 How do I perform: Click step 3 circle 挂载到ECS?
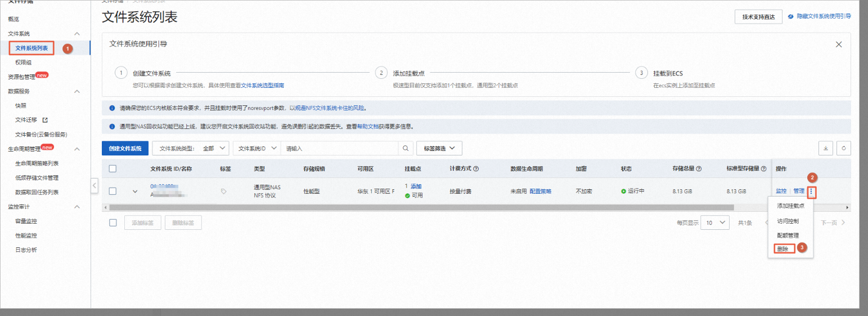click(x=641, y=73)
